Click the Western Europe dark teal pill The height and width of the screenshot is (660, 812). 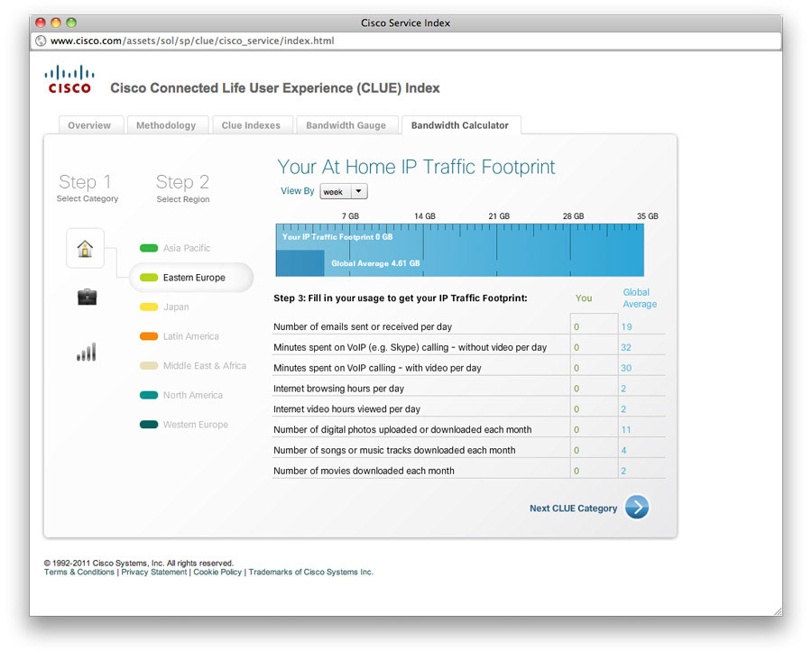149,425
